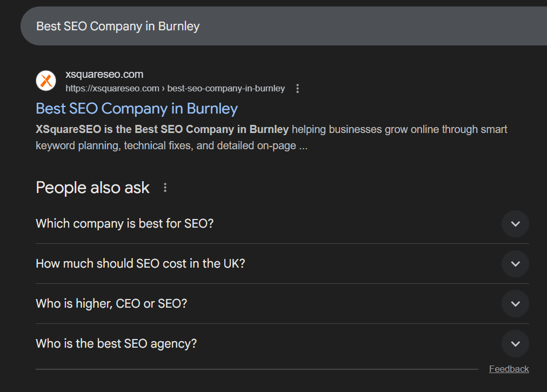Select the question "Which company is best for SEO?"
547x392 pixels.
(x=124, y=223)
